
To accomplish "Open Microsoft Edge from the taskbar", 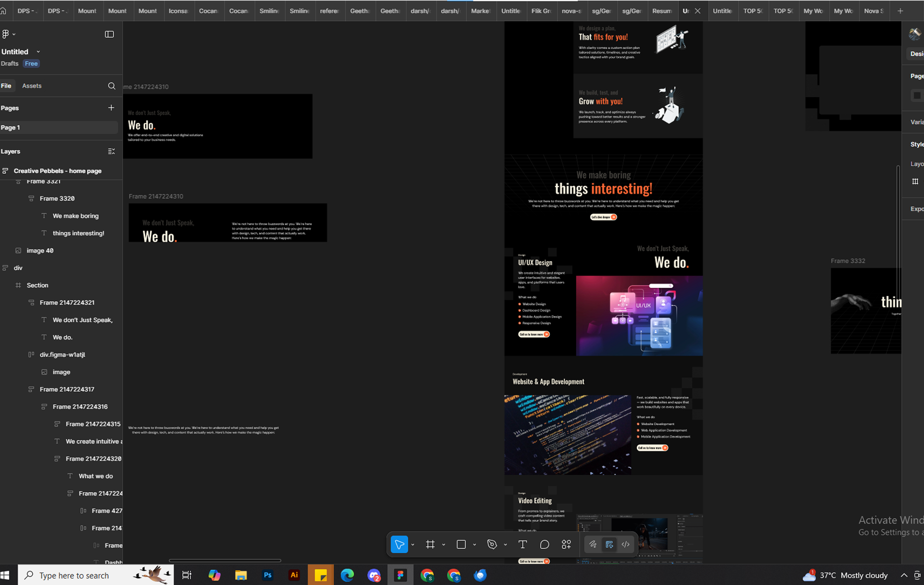I will 348,575.
